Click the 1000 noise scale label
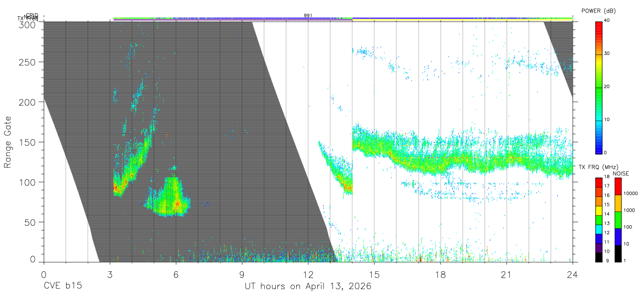The height and width of the screenshot is (297, 644). tap(629, 210)
